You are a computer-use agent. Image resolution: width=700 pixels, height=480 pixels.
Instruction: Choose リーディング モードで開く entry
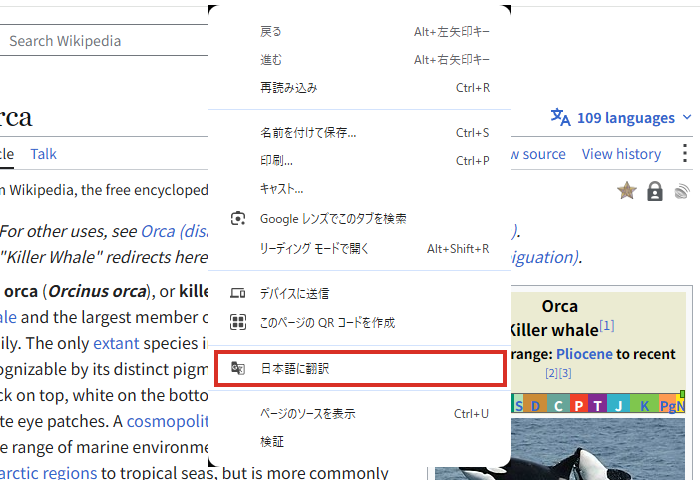(359, 249)
